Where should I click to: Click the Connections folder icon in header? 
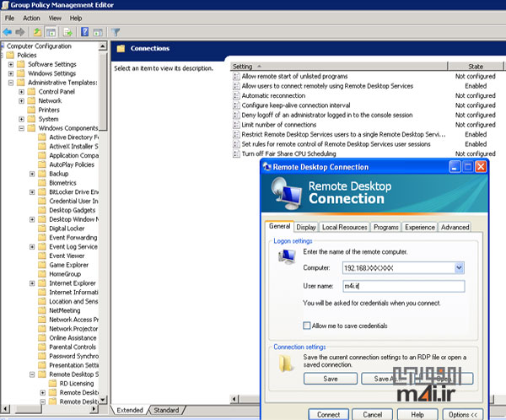121,48
